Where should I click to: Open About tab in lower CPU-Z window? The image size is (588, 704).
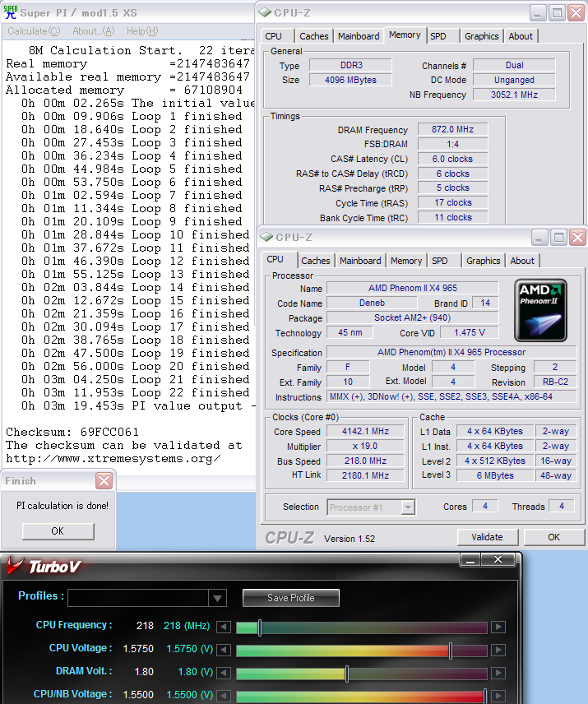point(522,261)
